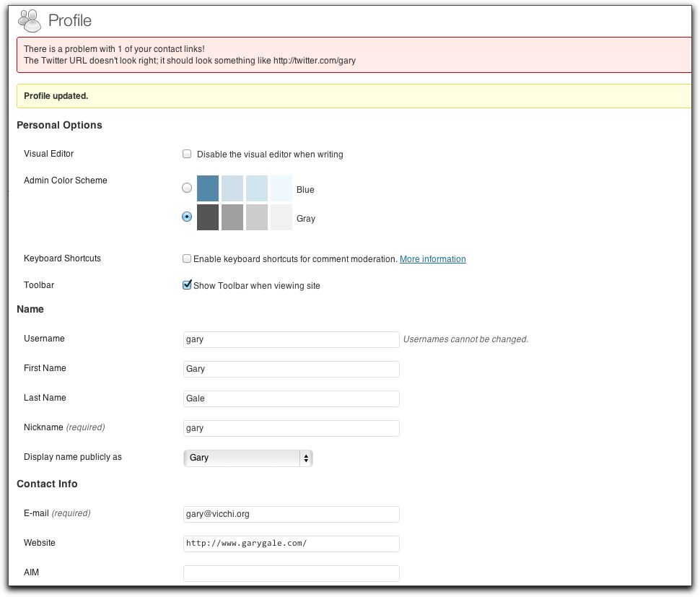Click the Profile updated notice banner

coord(354,96)
